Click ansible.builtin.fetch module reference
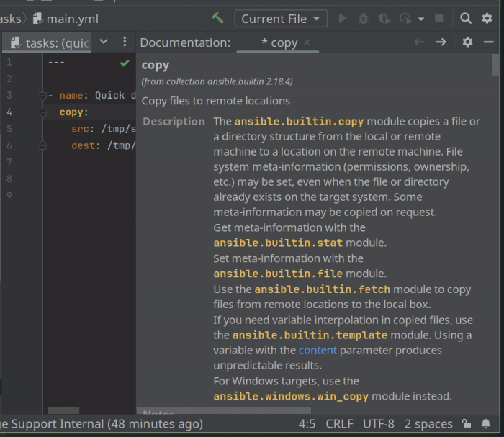The image size is (504, 437). pos(323,289)
